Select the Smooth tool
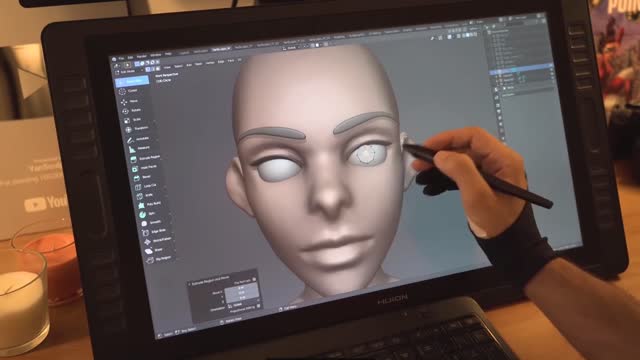This screenshot has width=640, height=360. 151,223
